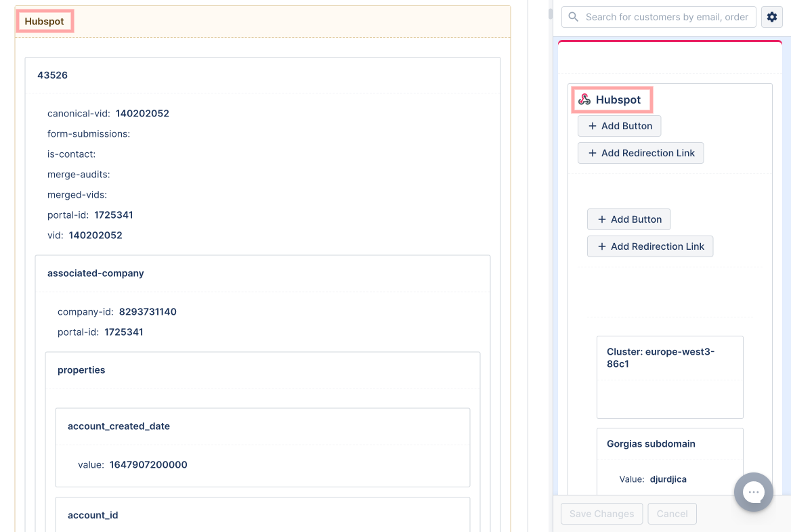Focus the customer search input field
The width and height of the screenshot is (791, 532).
pyautogui.click(x=658, y=17)
